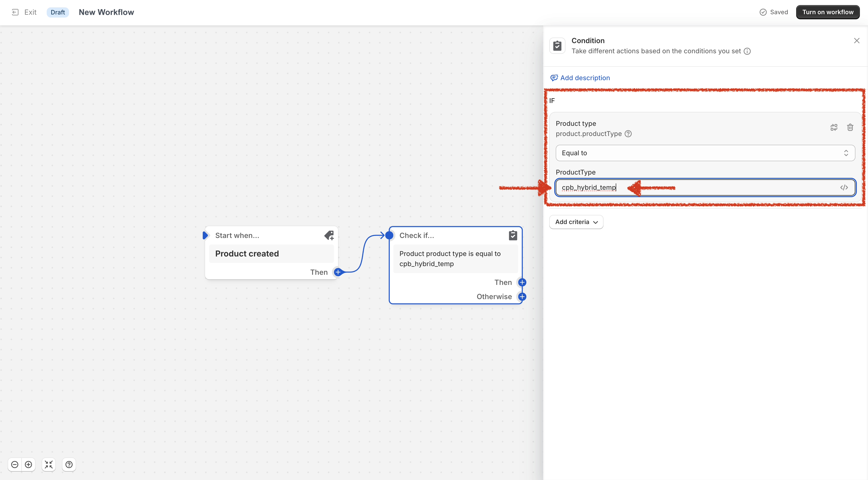Click info icon next to conditions description
The width and height of the screenshot is (868, 480).
pos(747,51)
